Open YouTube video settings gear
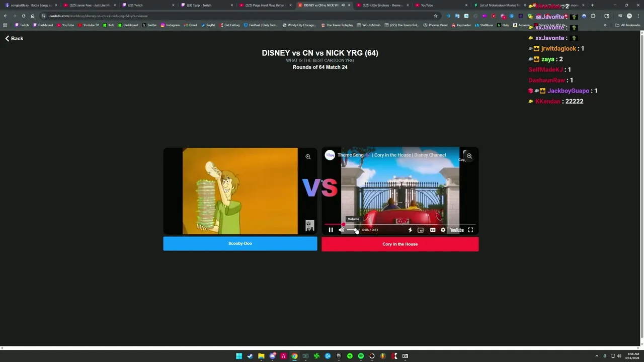This screenshot has width=644, height=362. [x=443, y=230]
